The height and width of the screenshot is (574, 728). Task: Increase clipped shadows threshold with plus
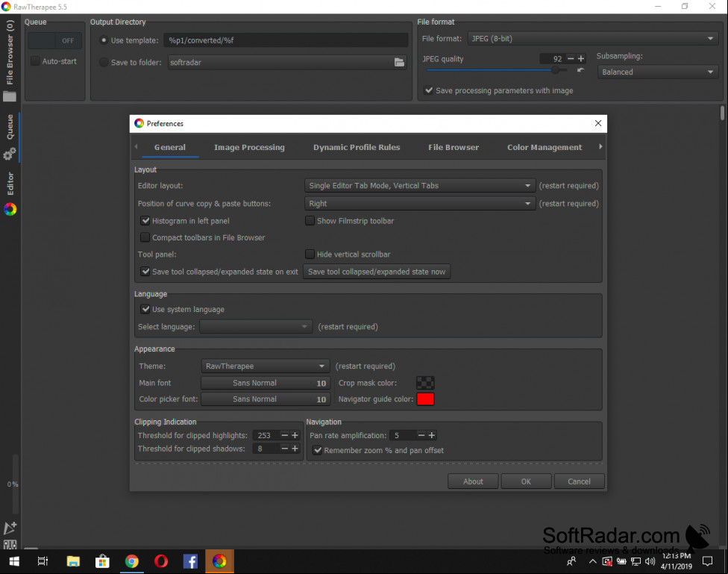pyautogui.click(x=295, y=449)
